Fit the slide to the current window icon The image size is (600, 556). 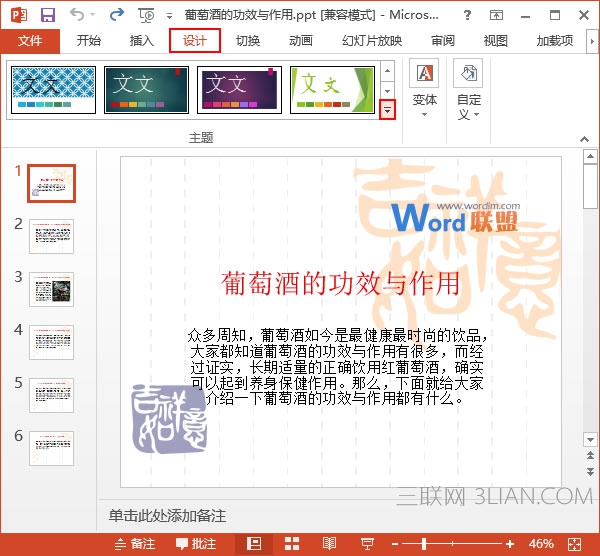tap(575, 544)
